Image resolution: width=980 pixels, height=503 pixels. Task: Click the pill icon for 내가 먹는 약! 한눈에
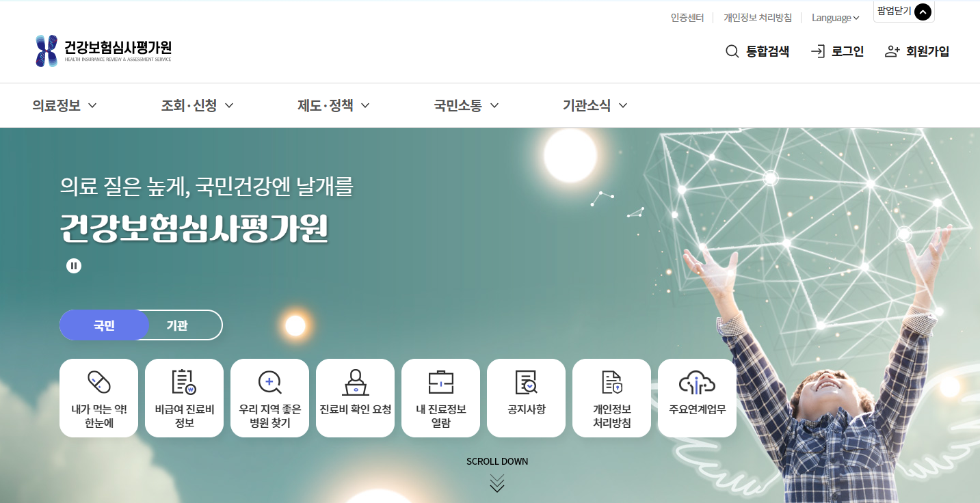click(99, 382)
